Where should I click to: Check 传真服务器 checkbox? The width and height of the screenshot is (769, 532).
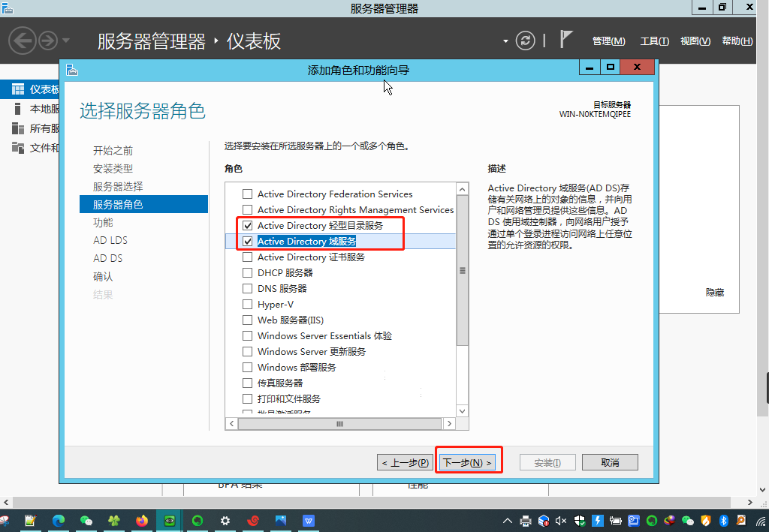point(248,383)
